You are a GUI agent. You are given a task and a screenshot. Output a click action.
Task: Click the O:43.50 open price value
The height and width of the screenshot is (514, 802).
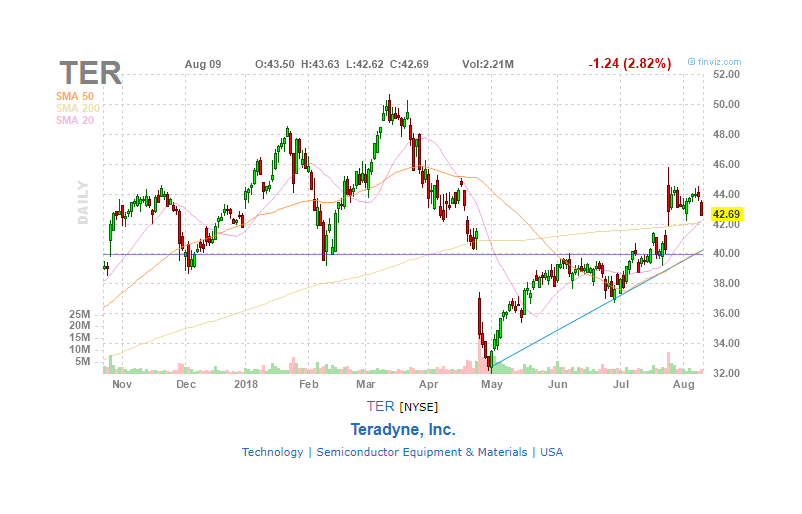point(275,64)
